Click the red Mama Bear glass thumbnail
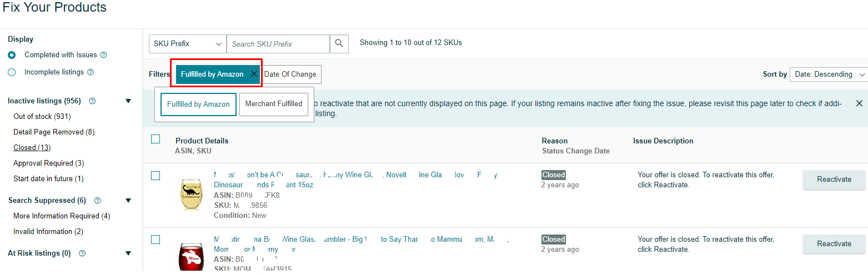This screenshot has width=868, height=274. (190, 257)
